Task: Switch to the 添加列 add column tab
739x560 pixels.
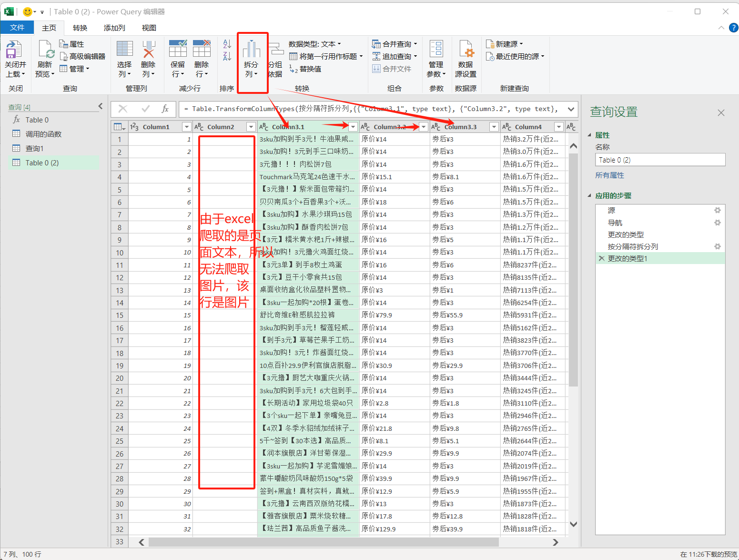Action: pos(114,28)
